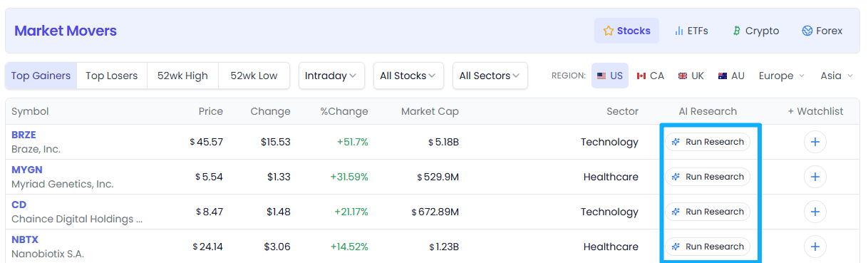Run Research for Myriad Genetics
Viewport: 868px width, 263px height.
pos(708,177)
